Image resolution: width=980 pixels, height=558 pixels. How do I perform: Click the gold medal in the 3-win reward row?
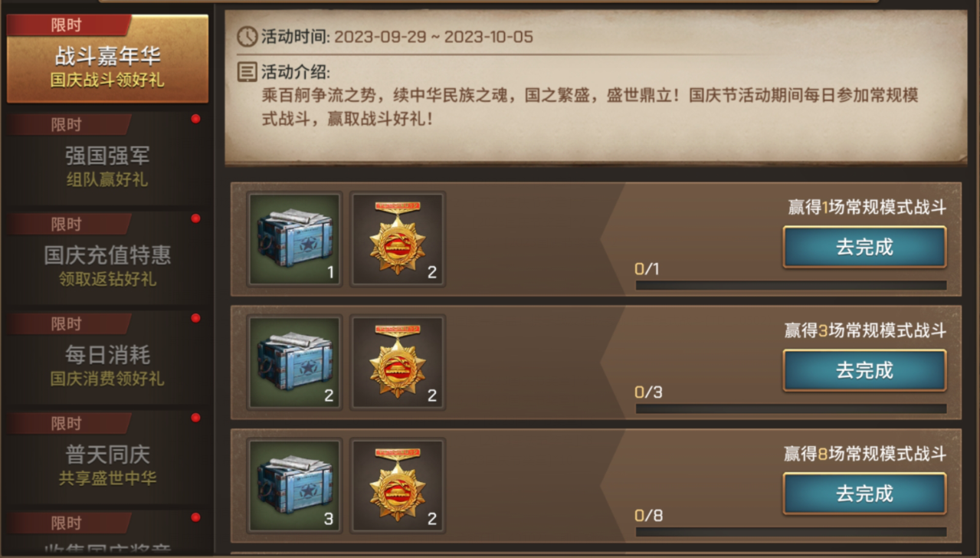(398, 363)
